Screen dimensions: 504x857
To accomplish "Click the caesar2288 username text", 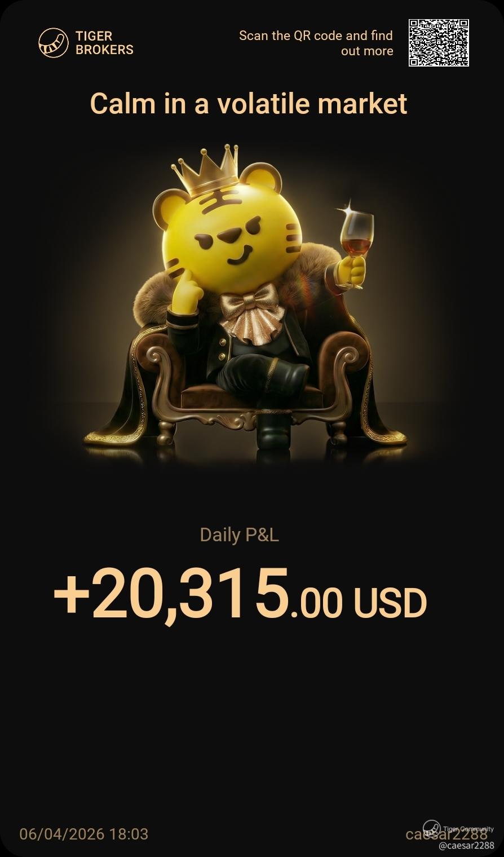I will tap(446, 834).
